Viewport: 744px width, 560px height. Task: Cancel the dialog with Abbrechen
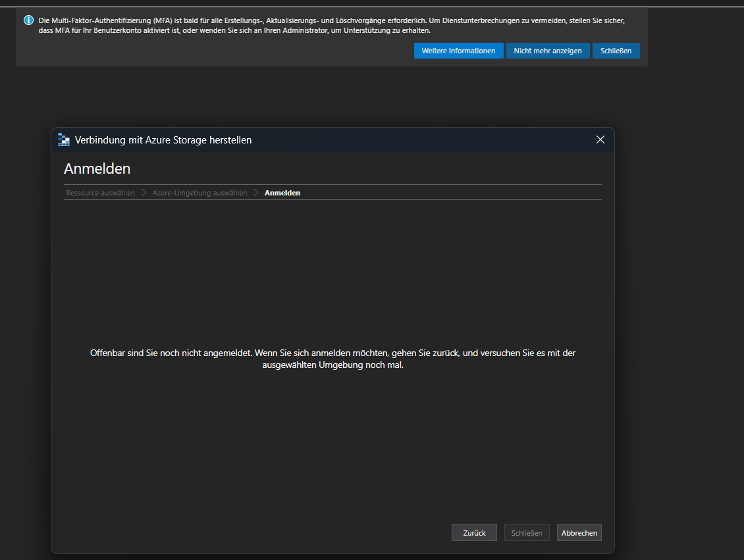579,532
